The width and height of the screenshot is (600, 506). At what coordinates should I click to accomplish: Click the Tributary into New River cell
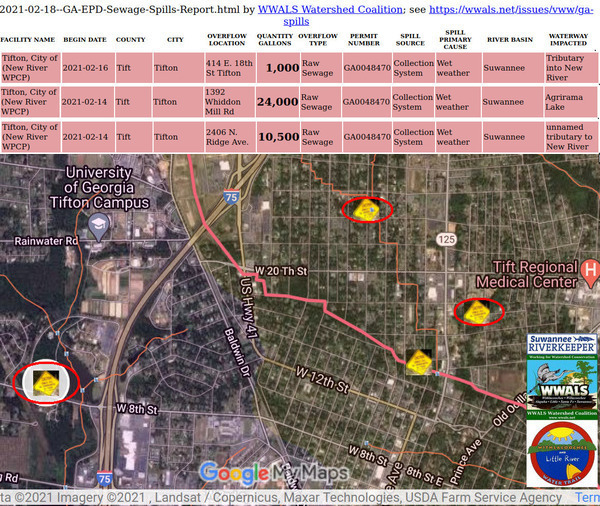[x=571, y=68]
